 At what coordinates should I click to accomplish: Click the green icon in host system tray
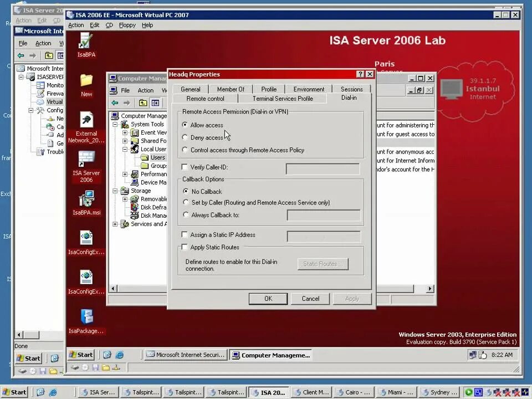(469, 392)
